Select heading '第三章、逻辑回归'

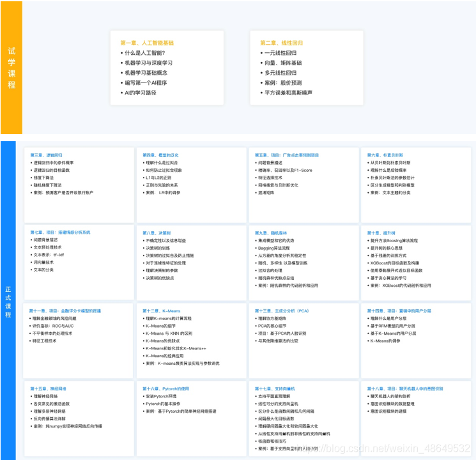point(46,155)
